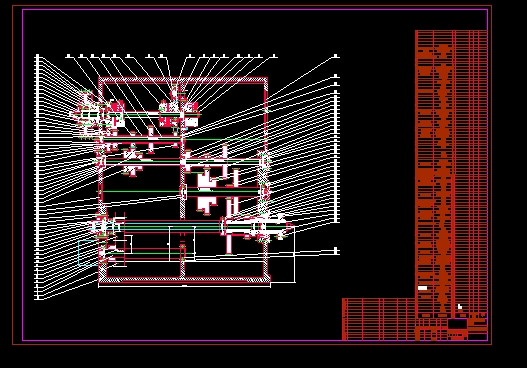Click the wide revision table left of title block
527x368 pixels.
coord(378,319)
